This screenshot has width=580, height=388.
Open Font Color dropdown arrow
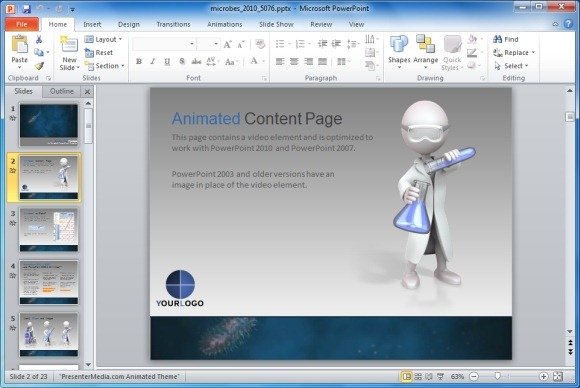pos(264,61)
